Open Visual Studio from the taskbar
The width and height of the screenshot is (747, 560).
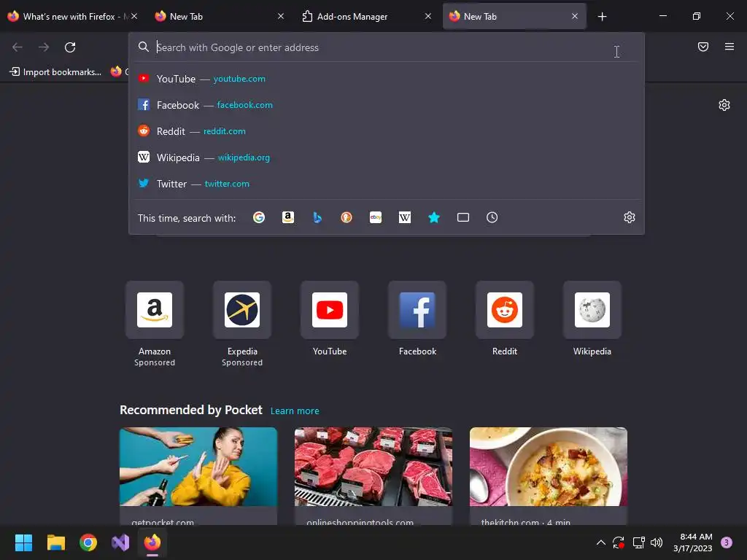(120, 542)
